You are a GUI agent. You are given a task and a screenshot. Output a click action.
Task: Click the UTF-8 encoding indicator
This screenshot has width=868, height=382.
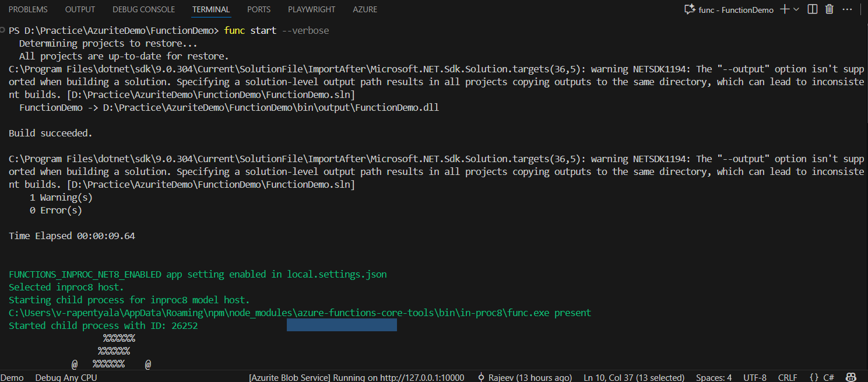(754, 377)
